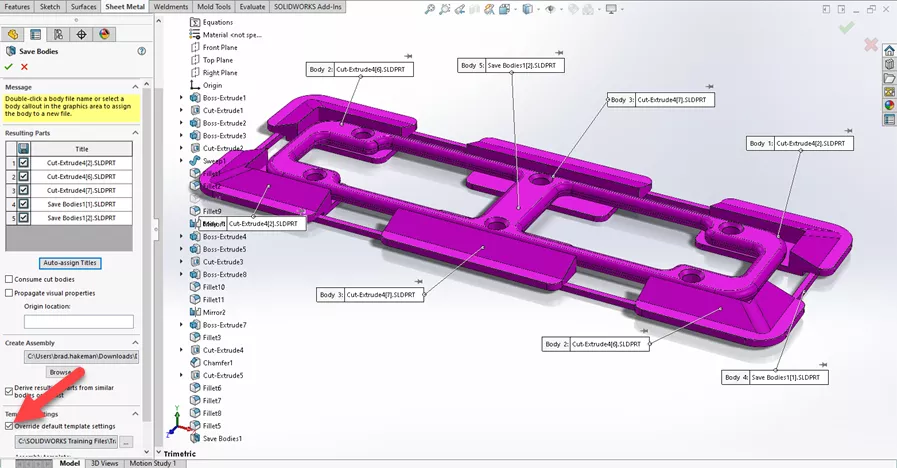The width and height of the screenshot is (897, 468).
Task: Click the Previous View icon
Action: (x=460, y=9)
